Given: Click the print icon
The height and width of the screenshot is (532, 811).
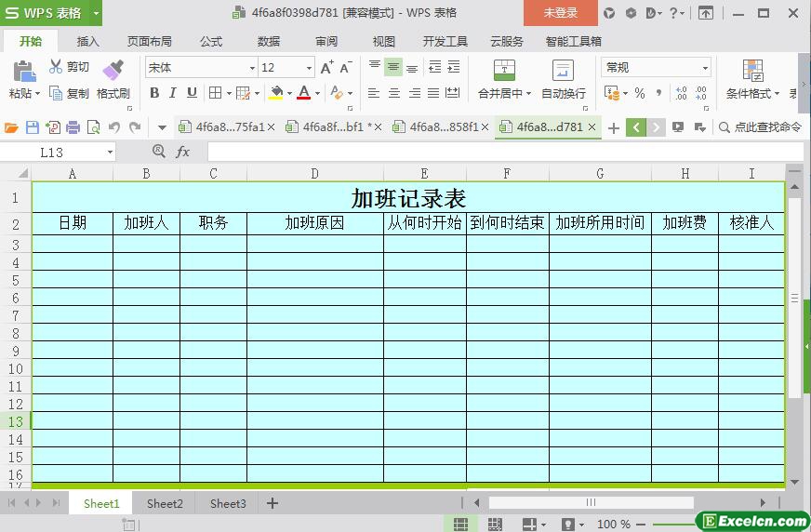Looking at the screenshot, I should [x=73, y=127].
